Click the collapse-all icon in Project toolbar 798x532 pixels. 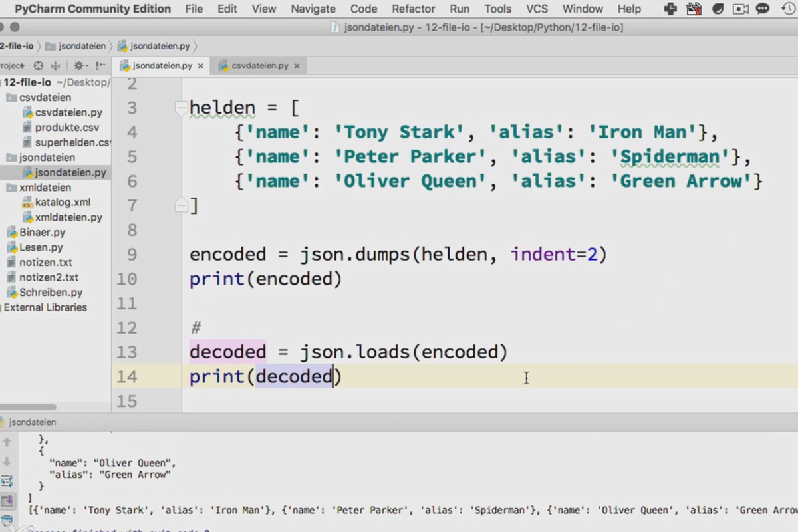tap(56, 66)
